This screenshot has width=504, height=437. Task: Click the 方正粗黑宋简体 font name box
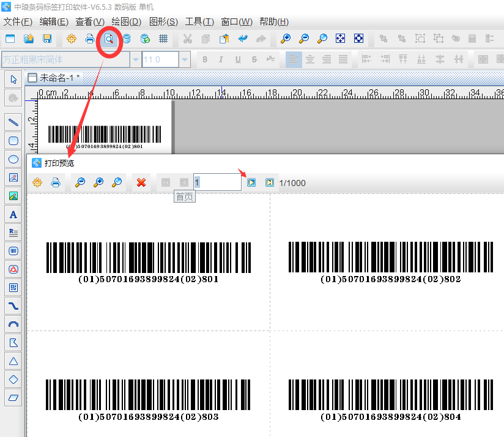65,59
